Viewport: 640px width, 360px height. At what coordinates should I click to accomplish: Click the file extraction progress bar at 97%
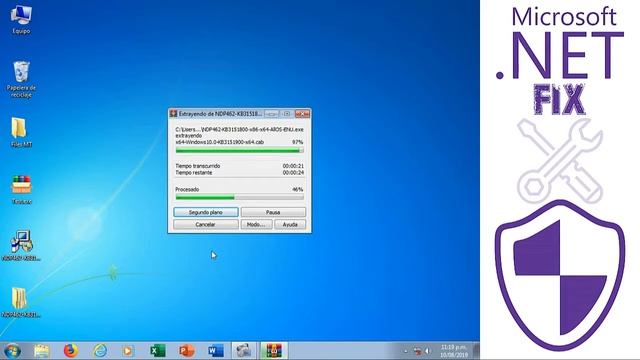pyautogui.click(x=240, y=151)
